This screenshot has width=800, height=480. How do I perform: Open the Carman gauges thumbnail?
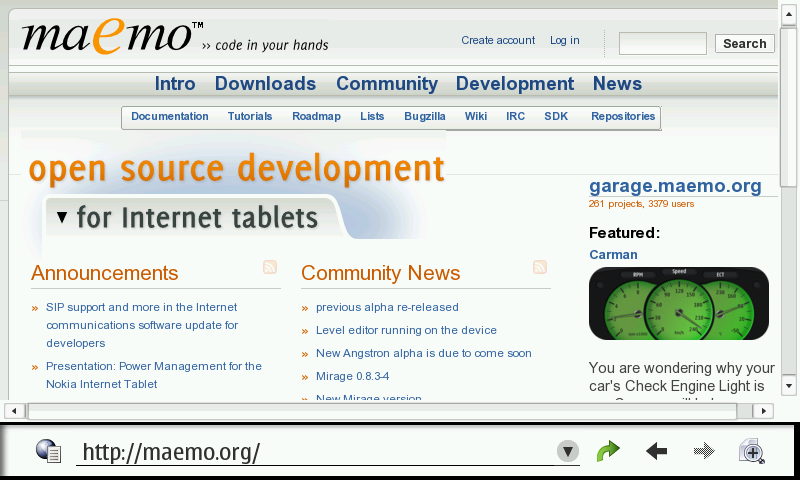point(678,304)
